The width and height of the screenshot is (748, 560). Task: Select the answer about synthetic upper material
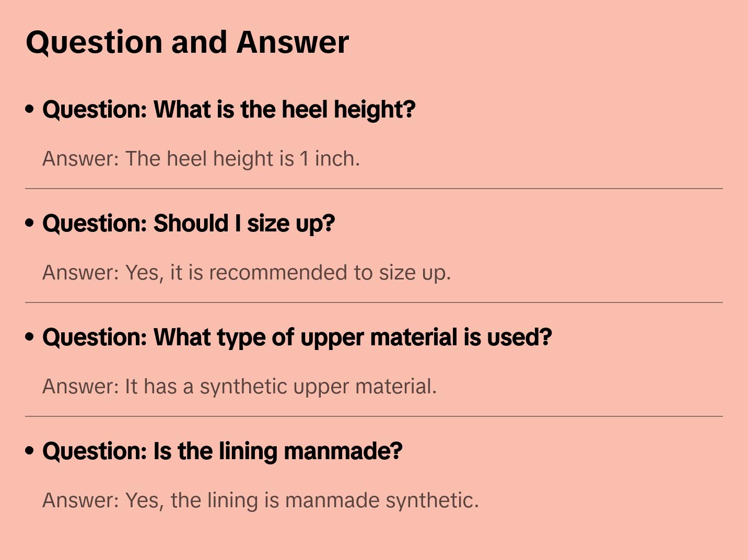239,387
